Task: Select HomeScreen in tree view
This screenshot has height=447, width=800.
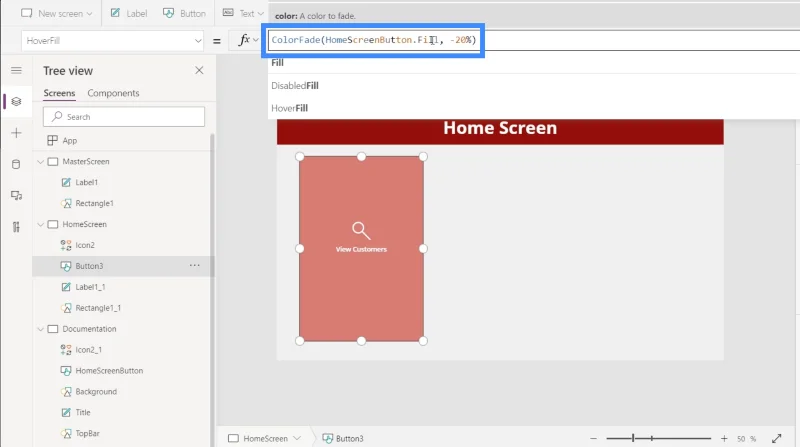Action: click(x=84, y=225)
